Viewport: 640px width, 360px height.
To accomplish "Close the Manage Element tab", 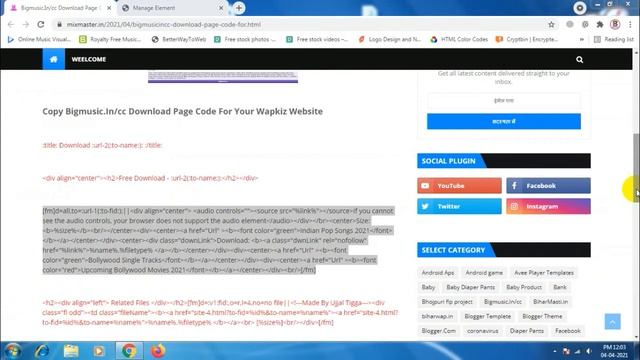I will pos(221,8).
